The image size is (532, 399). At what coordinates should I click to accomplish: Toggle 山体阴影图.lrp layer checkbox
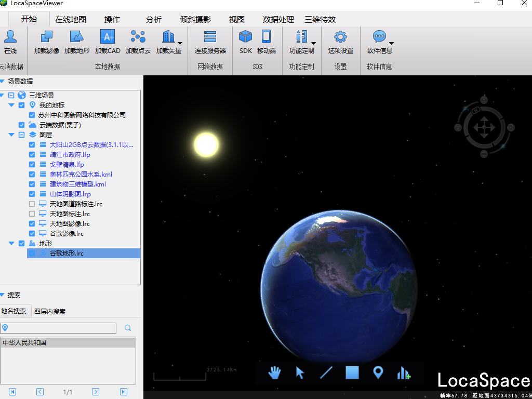click(x=32, y=194)
